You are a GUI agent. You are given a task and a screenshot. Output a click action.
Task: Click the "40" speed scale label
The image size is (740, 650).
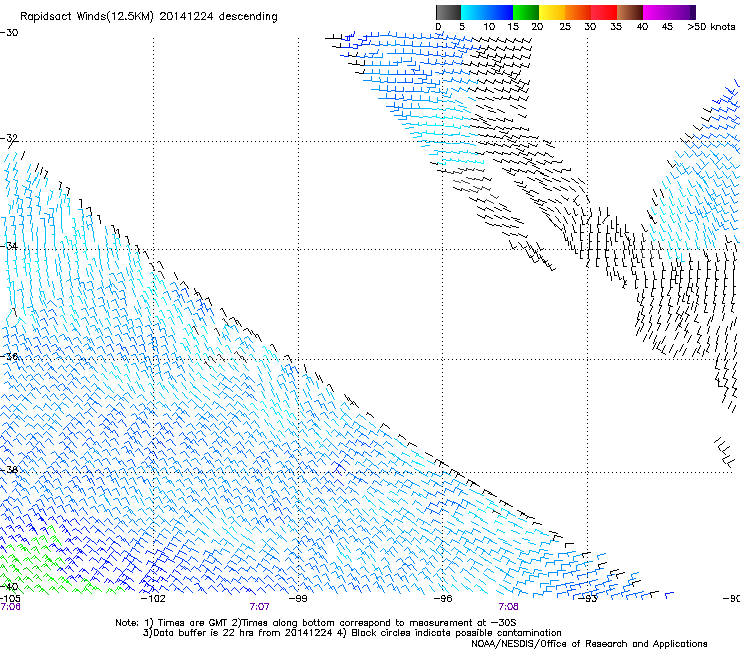click(x=642, y=27)
